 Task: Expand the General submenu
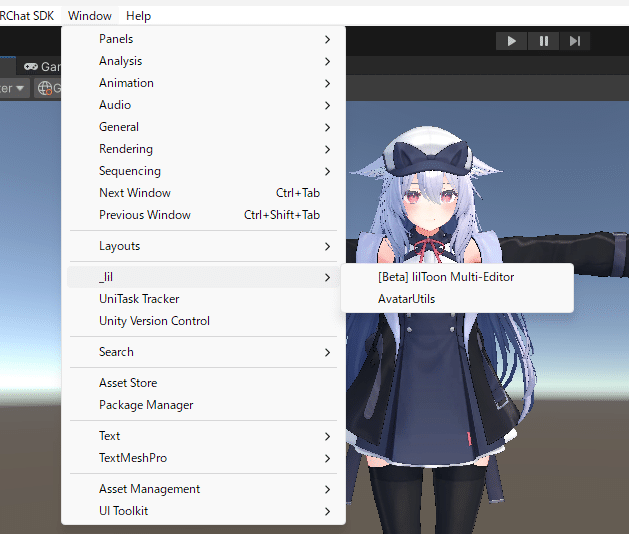[203, 127]
